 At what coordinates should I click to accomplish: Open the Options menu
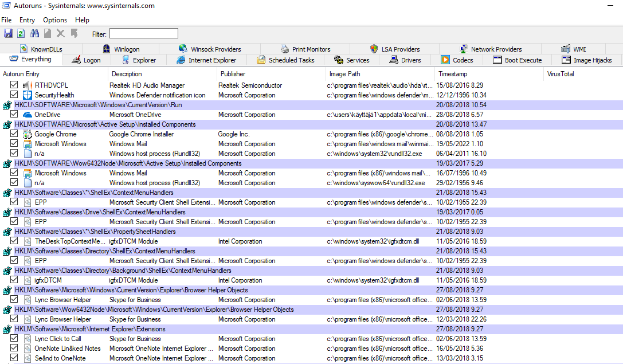[55, 20]
